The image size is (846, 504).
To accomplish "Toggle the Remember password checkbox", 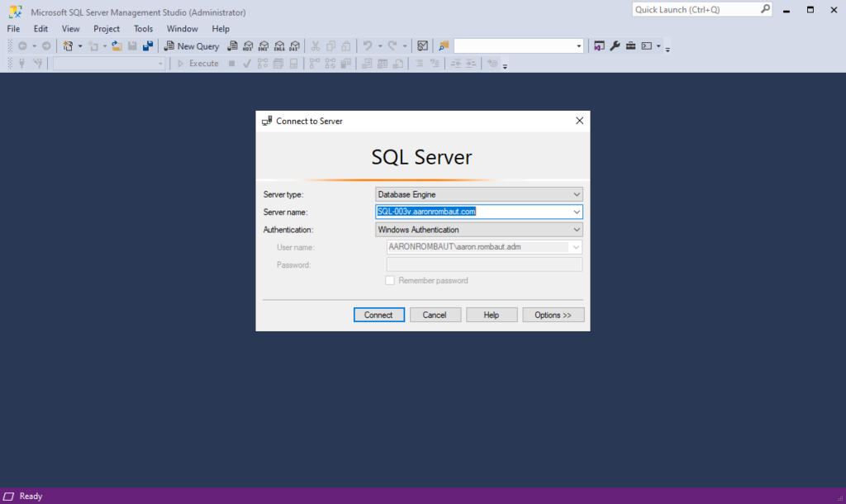I will pos(390,281).
